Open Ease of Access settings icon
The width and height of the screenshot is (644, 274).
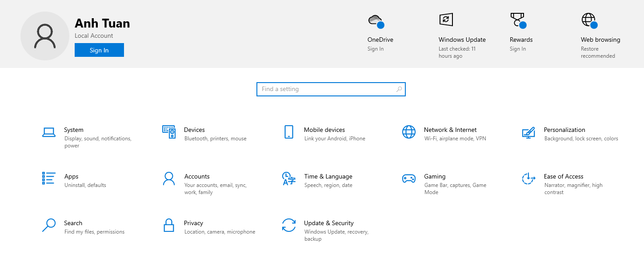pyautogui.click(x=528, y=179)
